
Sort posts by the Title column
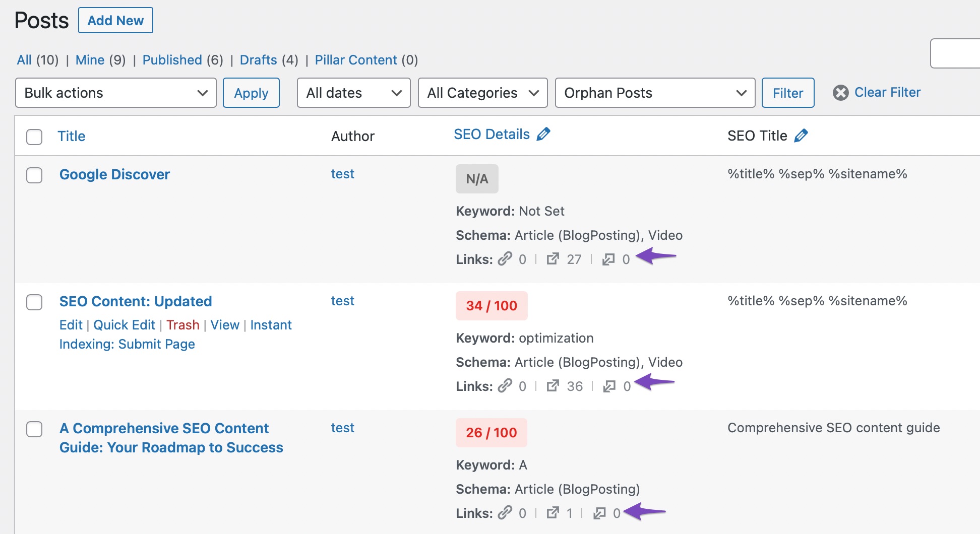click(x=71, y=136)
